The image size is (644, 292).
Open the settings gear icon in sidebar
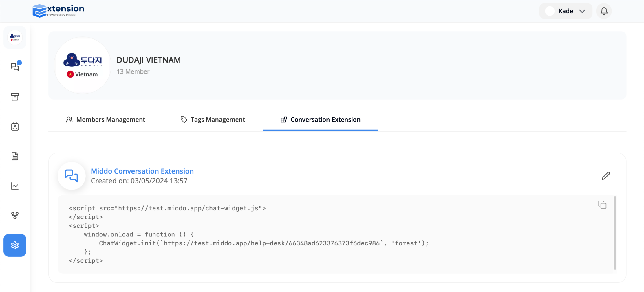point(15,245)
